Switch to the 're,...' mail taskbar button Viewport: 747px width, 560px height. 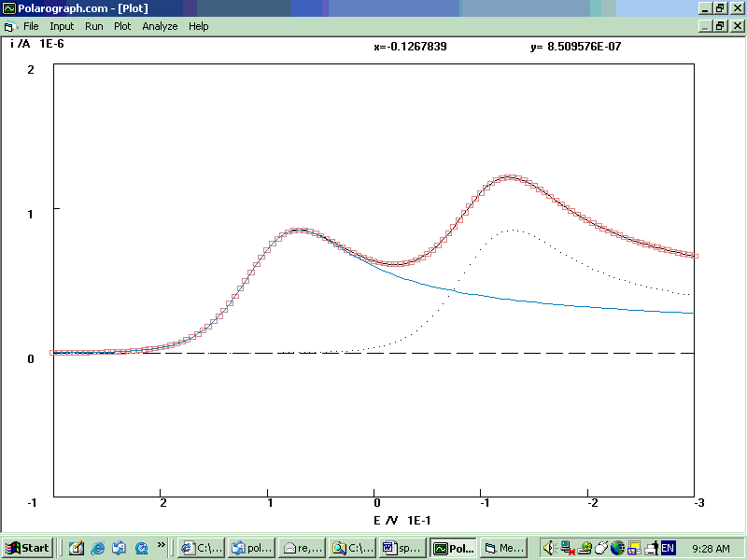(302, 548)
